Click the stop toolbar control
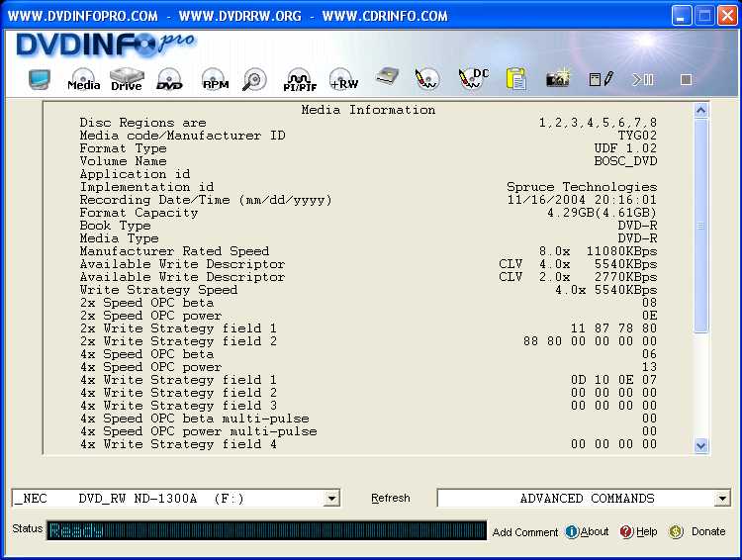742x560 pixels. point(687,79)
